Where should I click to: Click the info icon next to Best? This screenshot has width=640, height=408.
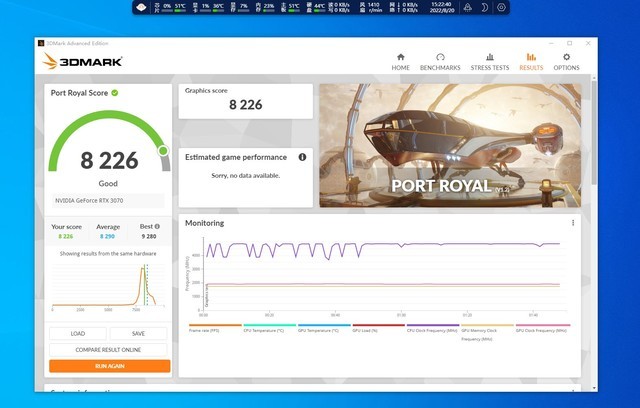[157, 226]
